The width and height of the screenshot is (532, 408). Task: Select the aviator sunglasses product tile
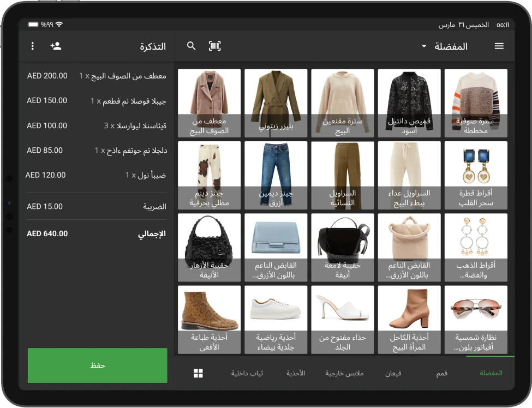click(475, 319)
